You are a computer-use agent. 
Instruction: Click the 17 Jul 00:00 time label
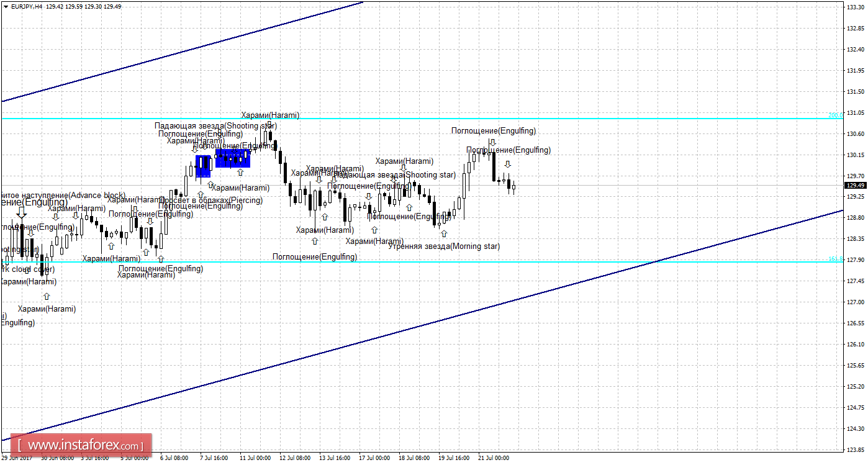(x=374, y=458)
